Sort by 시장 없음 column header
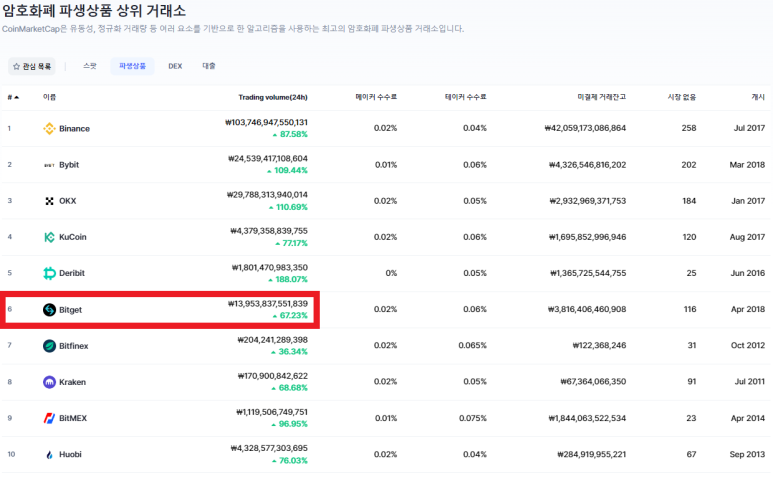 [x=682, y=97]
